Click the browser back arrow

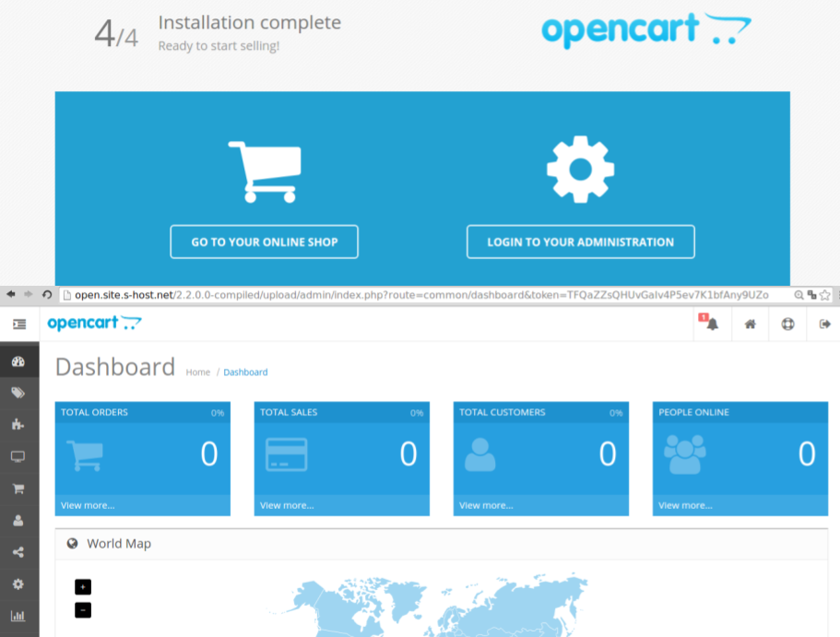point(11,294)
